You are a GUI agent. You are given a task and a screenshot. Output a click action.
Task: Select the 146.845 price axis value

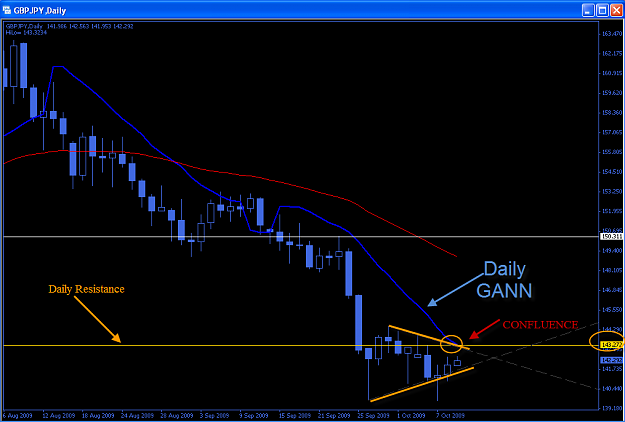[613, 290]
